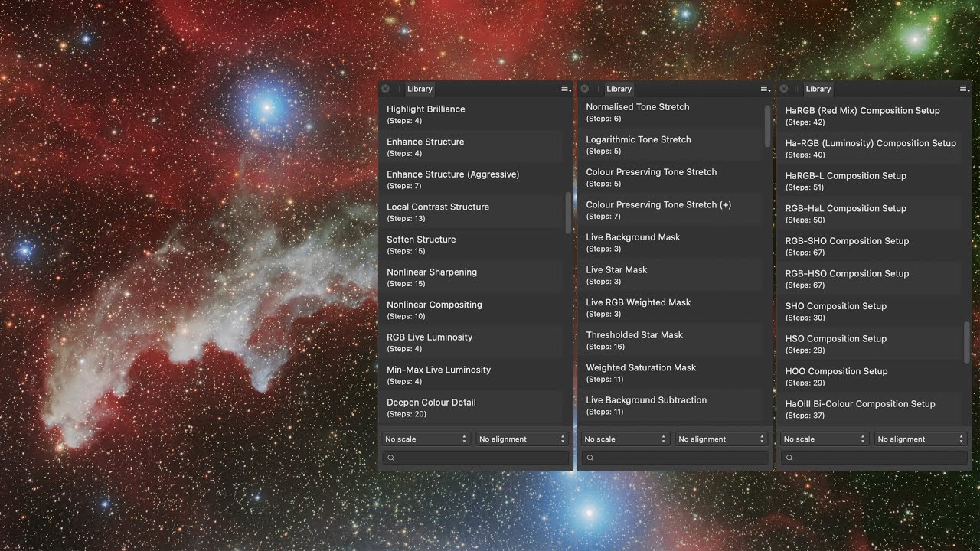Select the Enhance Structure macro with 4 steps
This screenshot has height=551, width=980.
coord(471,147)
